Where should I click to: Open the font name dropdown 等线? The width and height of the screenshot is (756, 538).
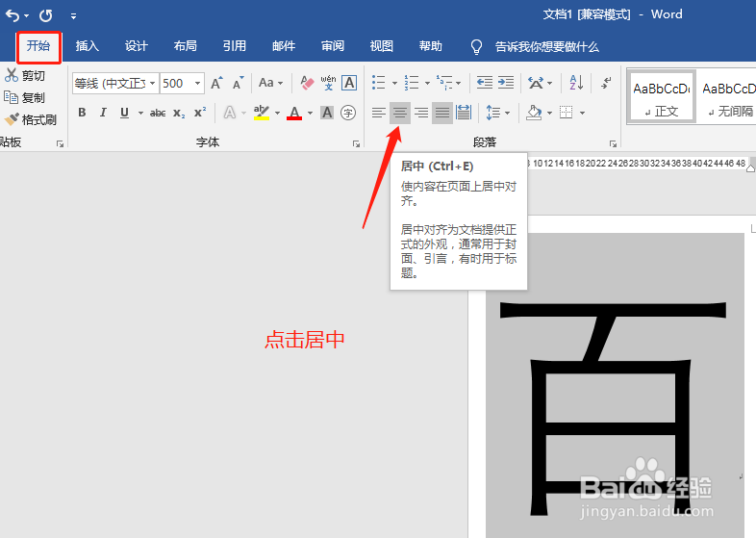click(152, 84)
